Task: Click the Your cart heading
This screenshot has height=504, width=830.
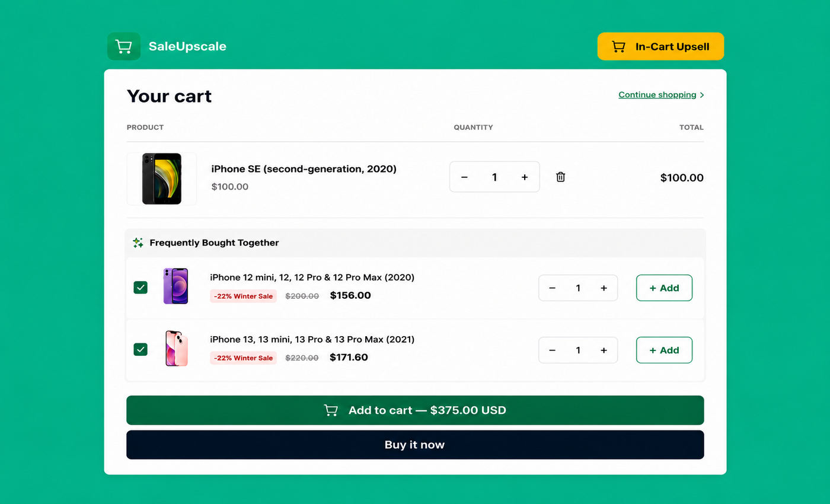Action: [x=169, y=96]
